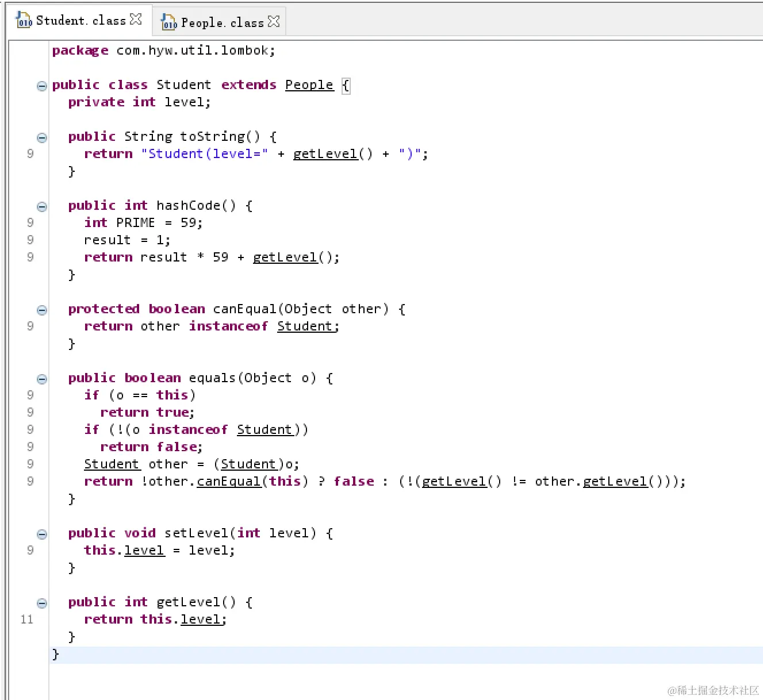Click the opening brace after People
Viewport: 763px width, 700px height.
point(346,86)
